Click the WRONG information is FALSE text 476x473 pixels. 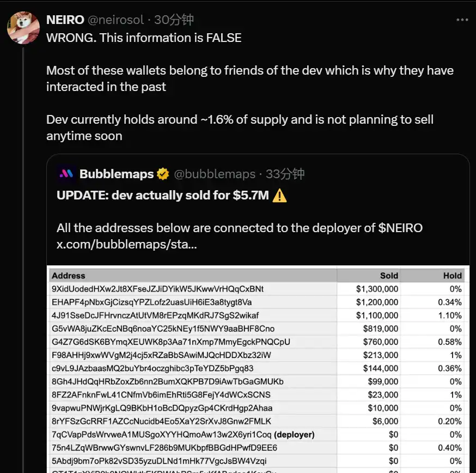click(144, 38)
